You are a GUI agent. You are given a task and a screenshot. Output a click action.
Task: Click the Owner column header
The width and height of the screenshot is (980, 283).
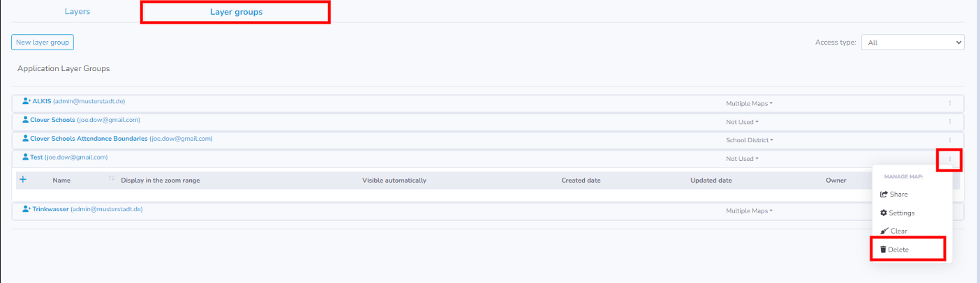point(836,181)
